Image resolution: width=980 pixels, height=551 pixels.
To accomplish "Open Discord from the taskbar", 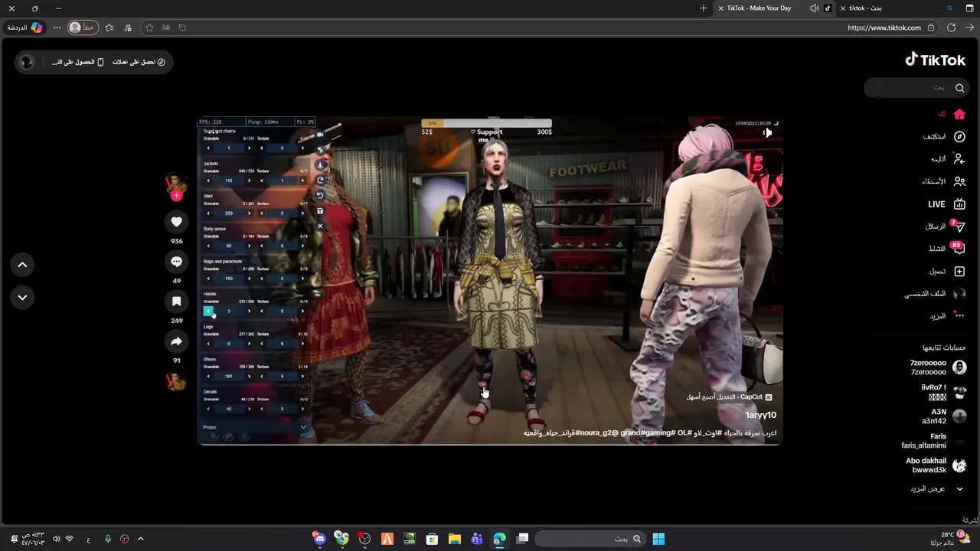I will pos(319,539).
